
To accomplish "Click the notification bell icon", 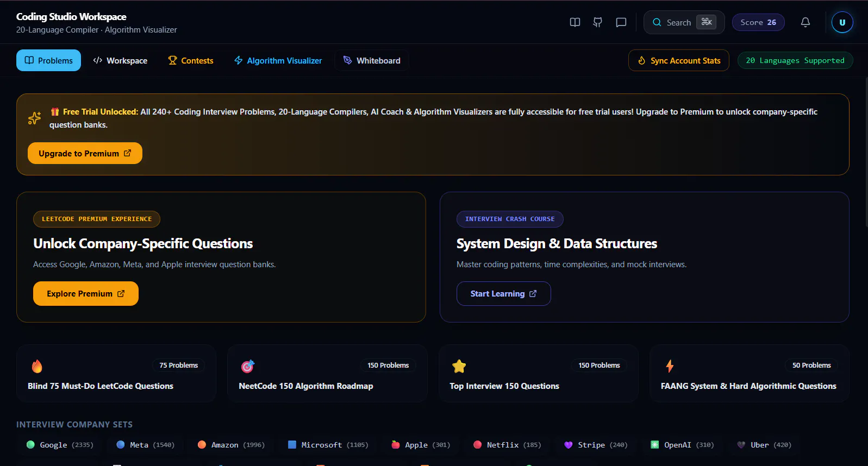I will pyautogui.click(x=805, y=22).
